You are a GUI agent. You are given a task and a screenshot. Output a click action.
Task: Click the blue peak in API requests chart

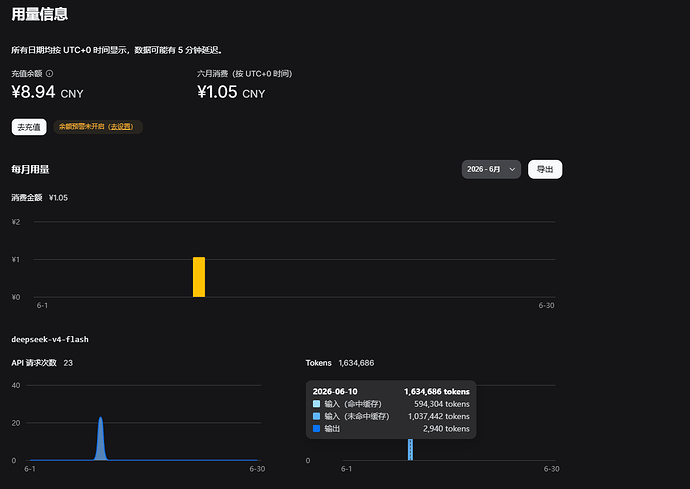point(101,438)
